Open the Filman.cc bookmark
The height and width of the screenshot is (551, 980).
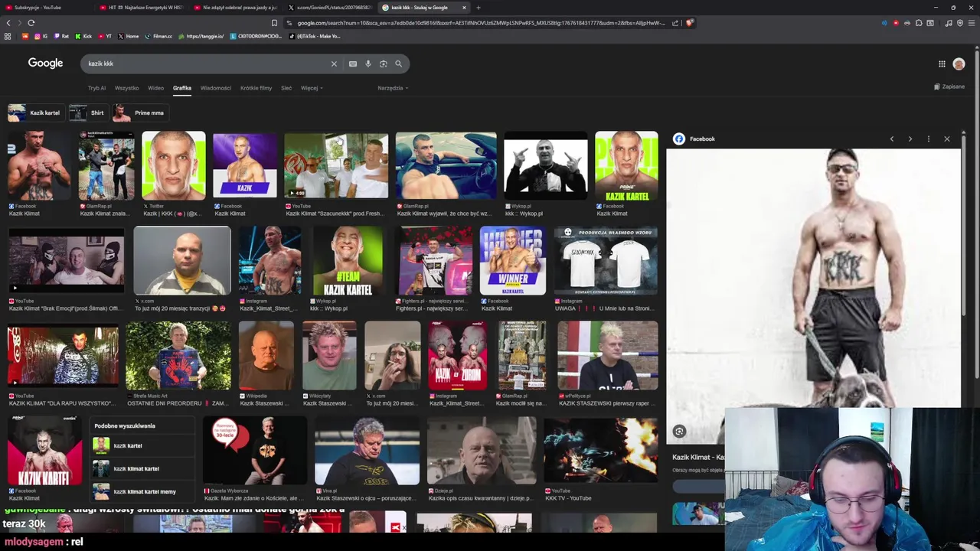coord(158,36)
